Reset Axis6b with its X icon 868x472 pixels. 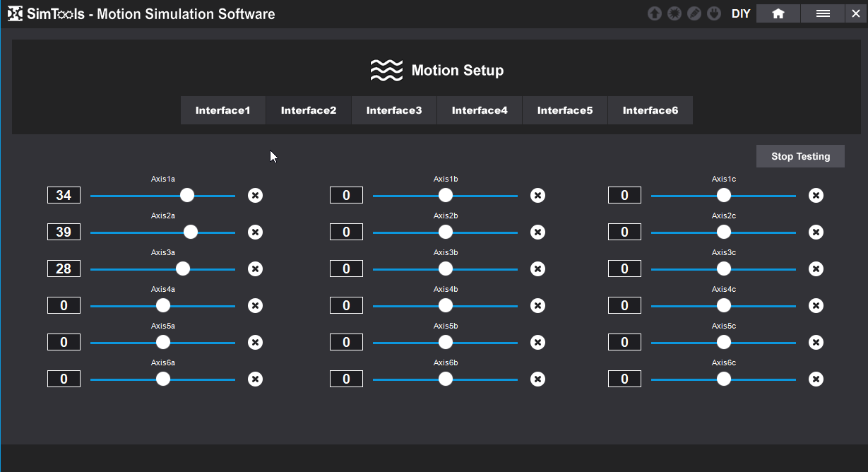pyautogui.click(x=538, y=379)
